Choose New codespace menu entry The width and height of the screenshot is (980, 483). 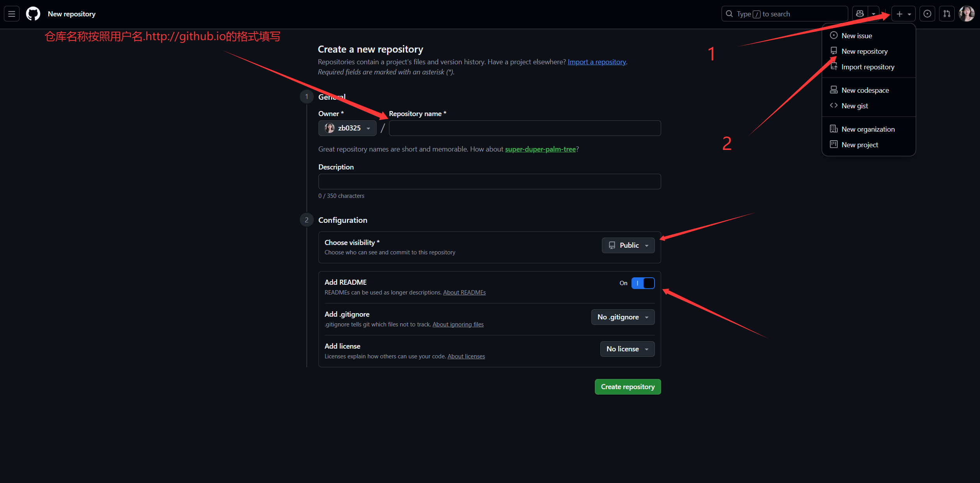865,90
